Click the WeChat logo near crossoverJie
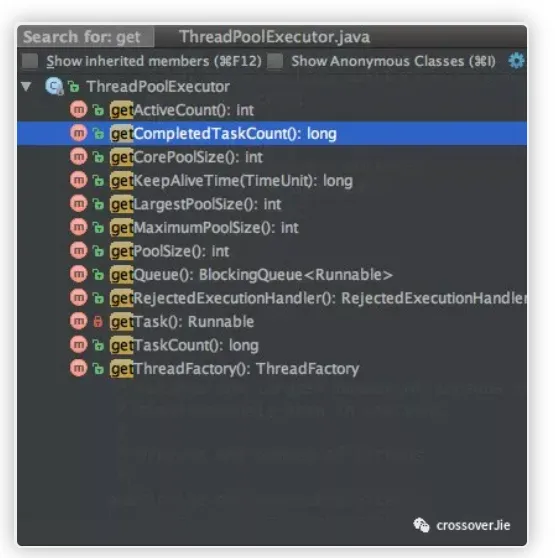Viewport: 555px width, 558px height. click(x=422, y=525)
